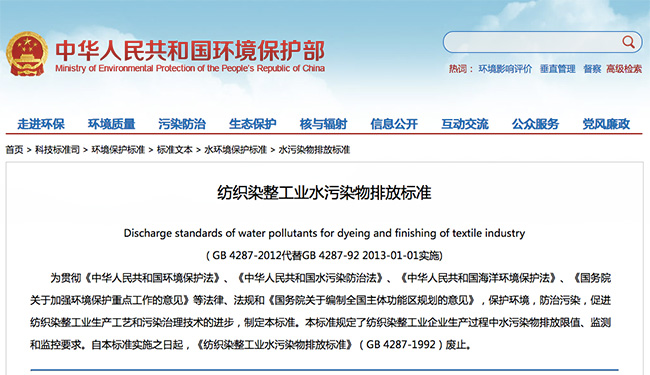Go to 科技标准司 breadcrumb link
The width and height of the screenshot is (650, 375).
click(x=57, y=150)
